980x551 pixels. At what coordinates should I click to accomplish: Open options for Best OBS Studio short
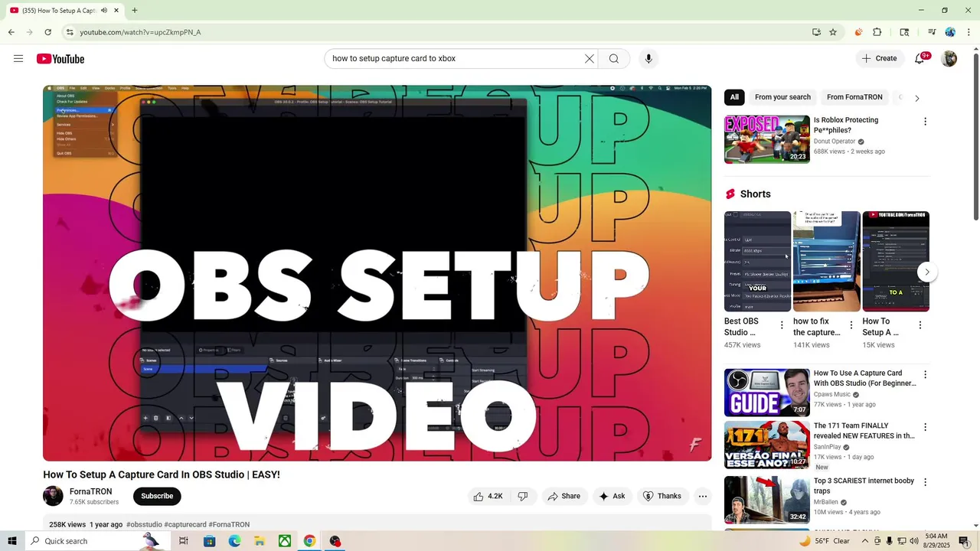[782, 325]
